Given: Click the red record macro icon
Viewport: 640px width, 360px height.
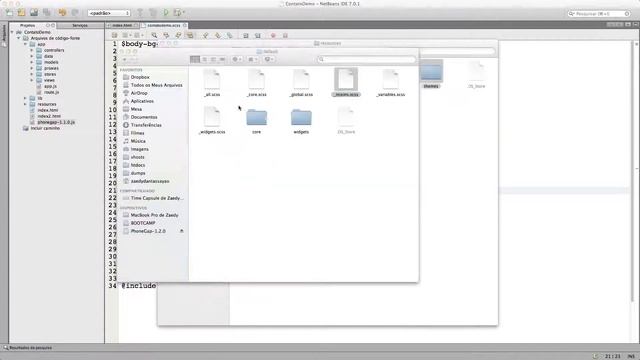Looking at the screenshot, I should 273,36.
